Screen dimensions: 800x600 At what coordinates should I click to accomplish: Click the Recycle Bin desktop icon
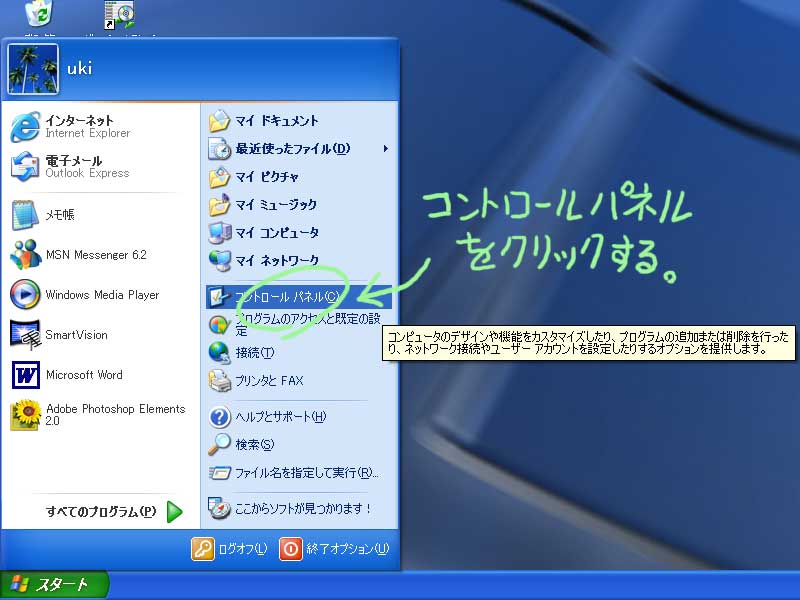click(x=41, y=14)
